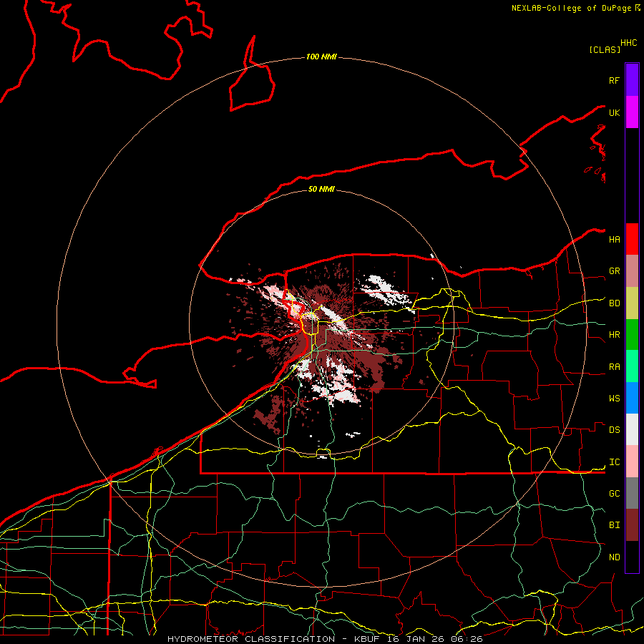Click the ND black legend swatch
The width and height of the screenshot is (644, 644).
[x=632, y=557]
